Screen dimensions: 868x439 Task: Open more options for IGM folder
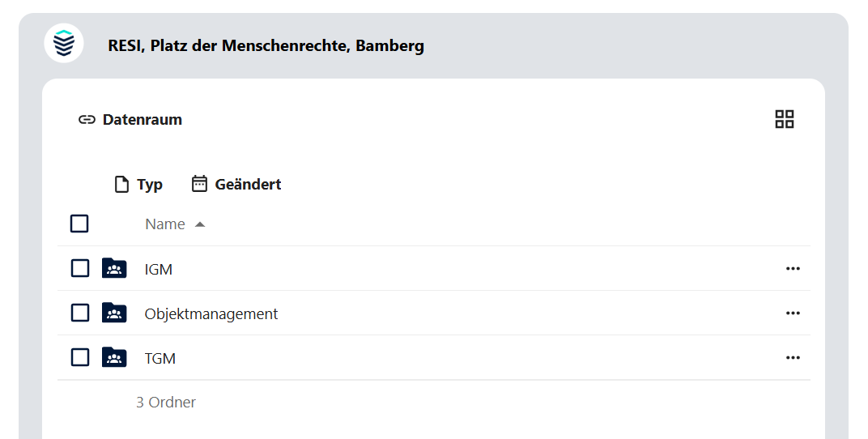tap(793, 269)
